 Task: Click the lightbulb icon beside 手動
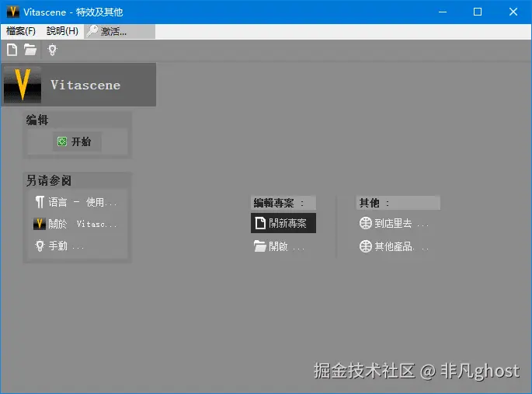pyautogui.click(x=40, y=246)
